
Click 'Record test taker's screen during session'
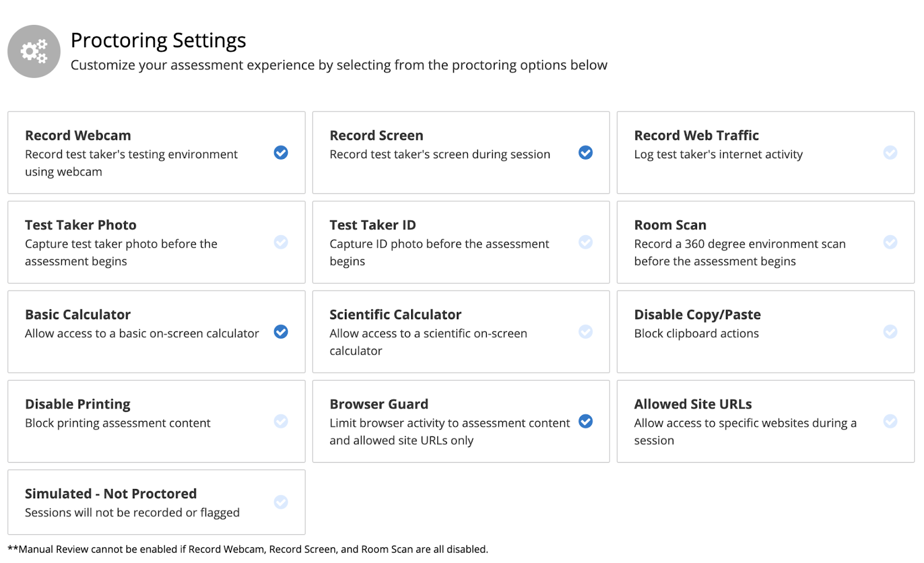point(440,155)
